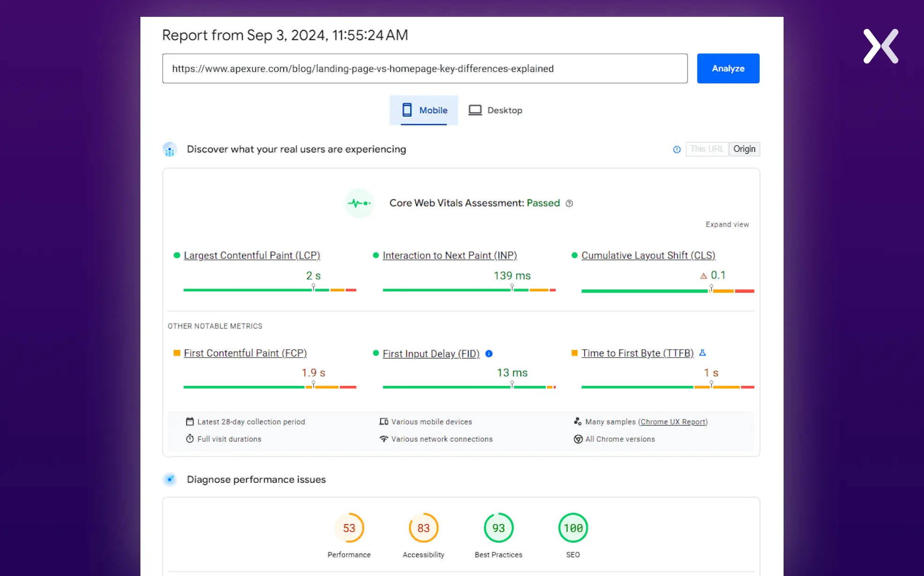This screenshot has height=576, width=924.
Task: Click the 'Passed' assessment text
Action: (x=543, y=203)
